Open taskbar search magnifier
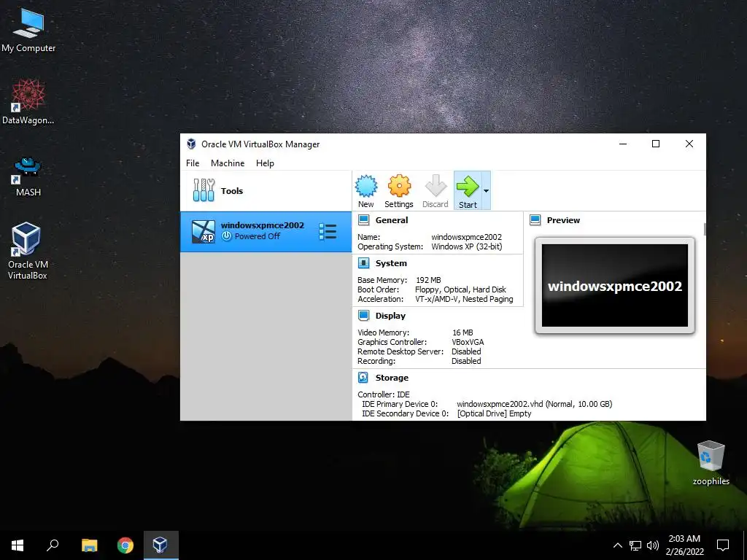 pos(53,545)
